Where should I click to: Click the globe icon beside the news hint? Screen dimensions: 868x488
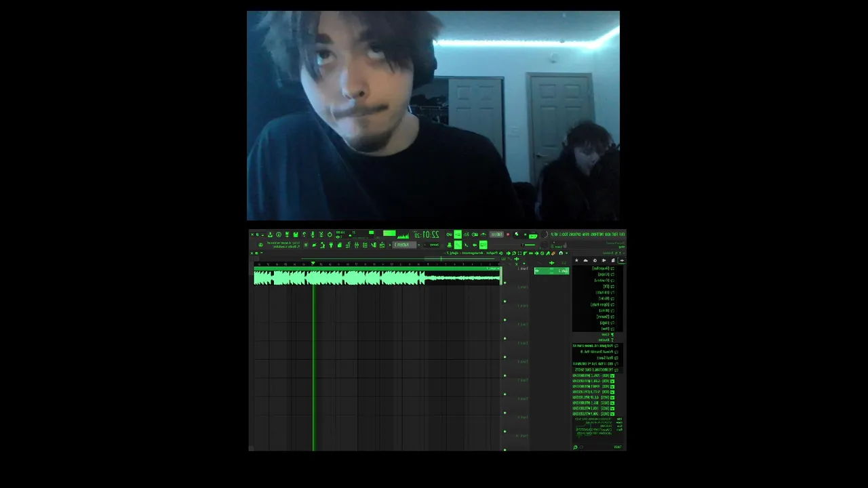(260, 245)
